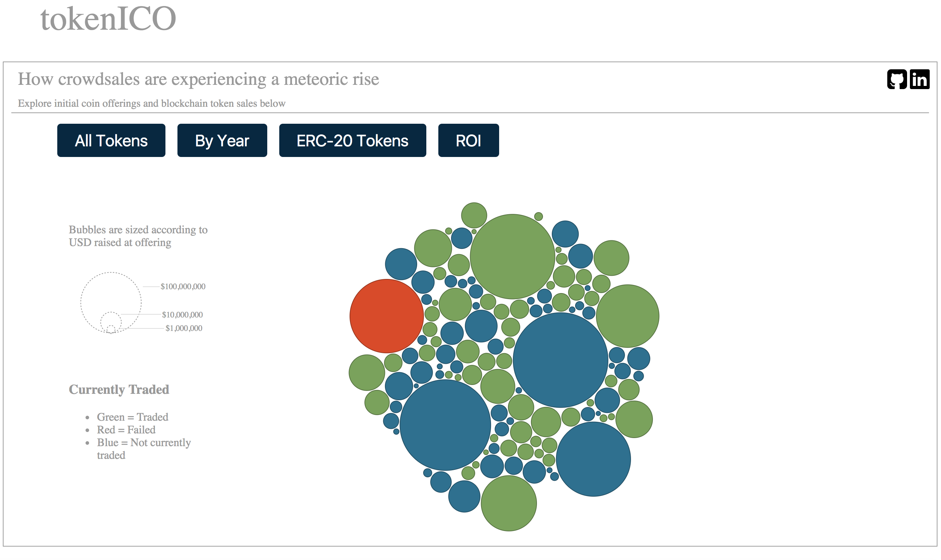
Task: Click the large red failed bubble
Action: point(386,316)
